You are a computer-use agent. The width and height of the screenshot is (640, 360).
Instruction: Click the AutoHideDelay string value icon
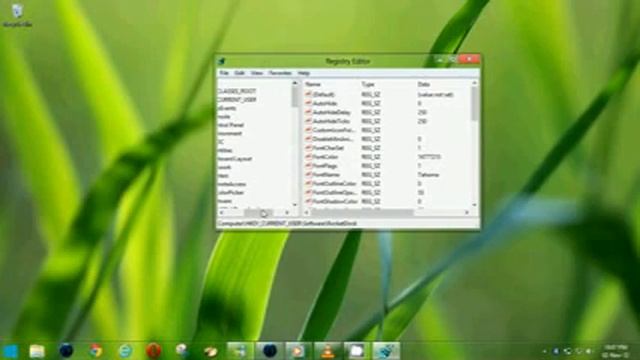[x=308, y=112]
